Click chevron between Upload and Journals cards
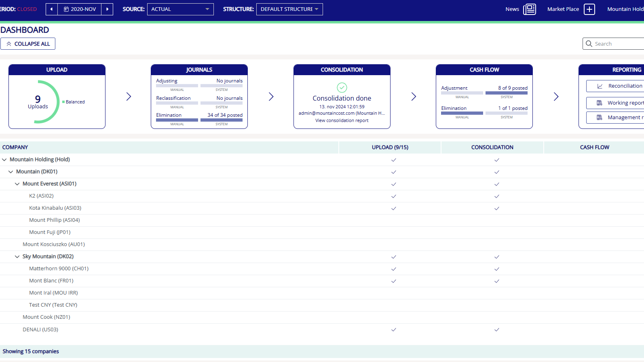Screen dimensions: 644x362 [x=129, y=97]
